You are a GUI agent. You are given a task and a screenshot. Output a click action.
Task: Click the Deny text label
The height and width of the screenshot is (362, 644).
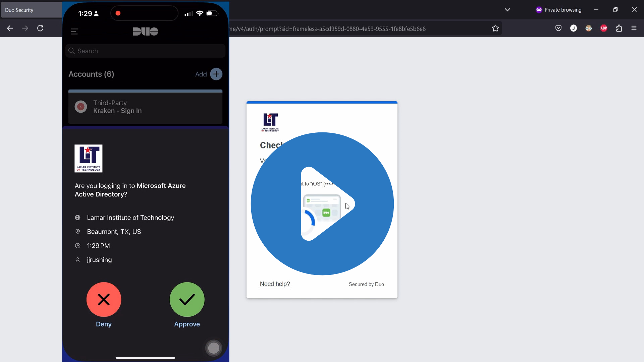pos(104,324)
